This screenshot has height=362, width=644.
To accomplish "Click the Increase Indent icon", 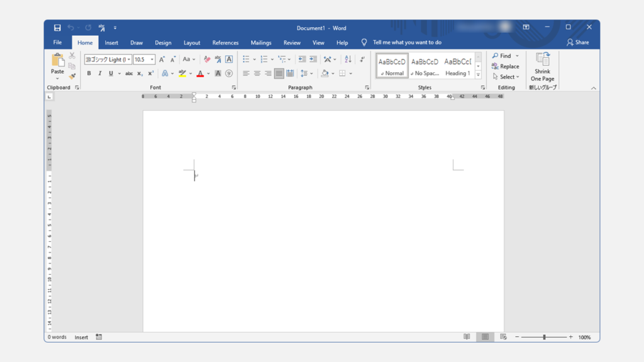I will pos(313,60).
